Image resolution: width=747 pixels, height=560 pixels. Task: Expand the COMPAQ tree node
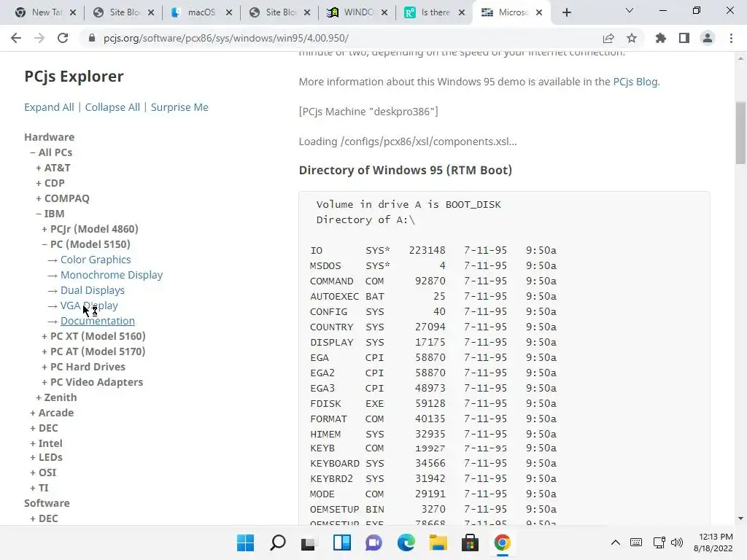tap(63, 198)
